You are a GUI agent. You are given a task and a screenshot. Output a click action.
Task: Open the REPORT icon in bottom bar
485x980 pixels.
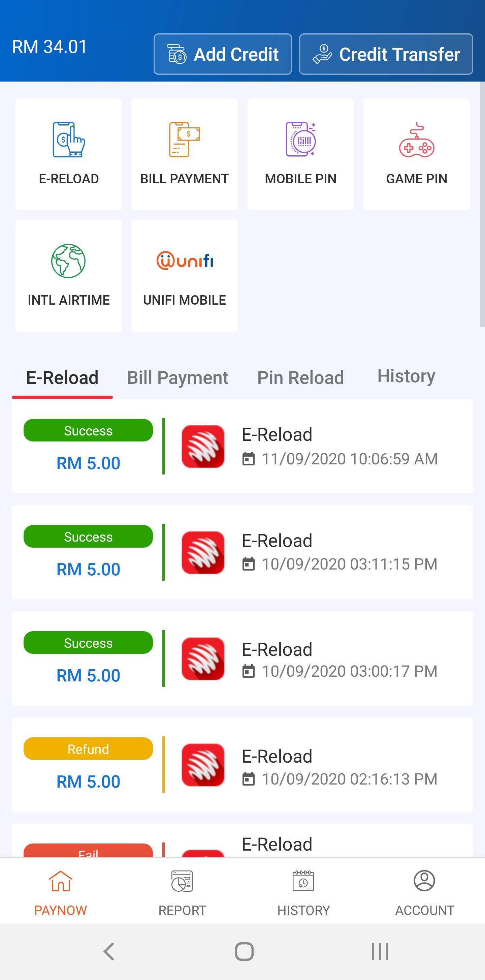click(x=182, y=881)
